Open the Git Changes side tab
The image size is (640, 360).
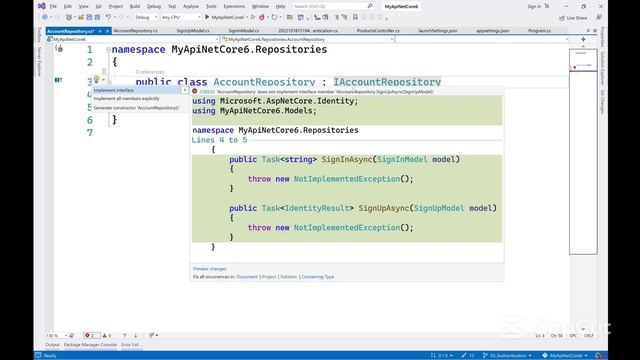(602, 102)
